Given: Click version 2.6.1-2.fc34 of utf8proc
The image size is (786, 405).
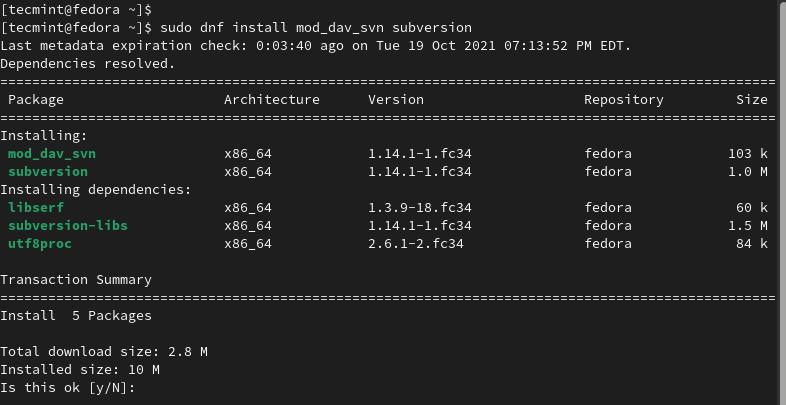Looking at the screenshot, I should tap(419, 244).
